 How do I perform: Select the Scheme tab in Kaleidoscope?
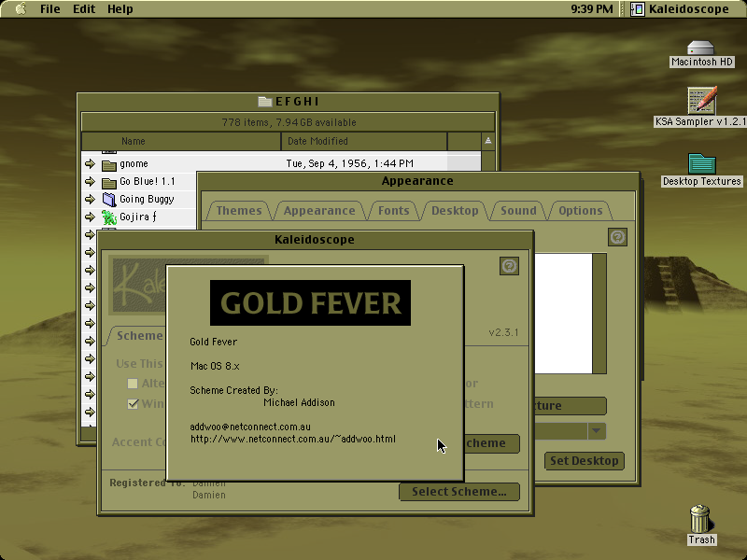coord(137,336)
